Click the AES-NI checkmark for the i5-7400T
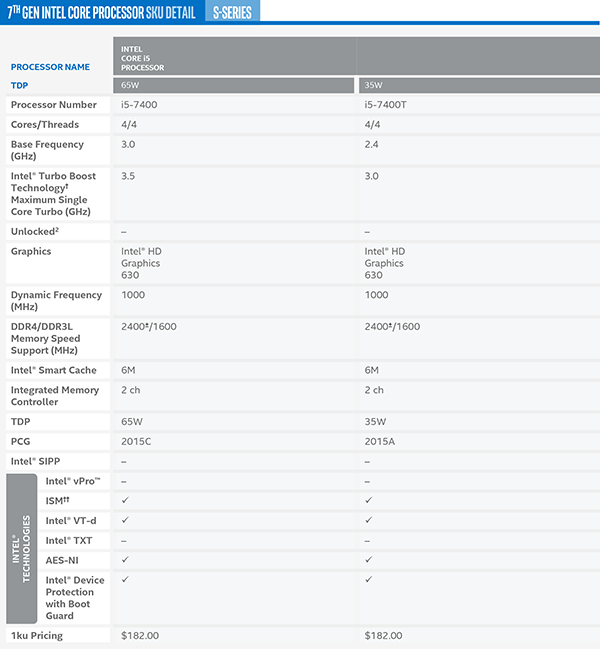Viewport: 600px width, 649px height. [368, 560]
